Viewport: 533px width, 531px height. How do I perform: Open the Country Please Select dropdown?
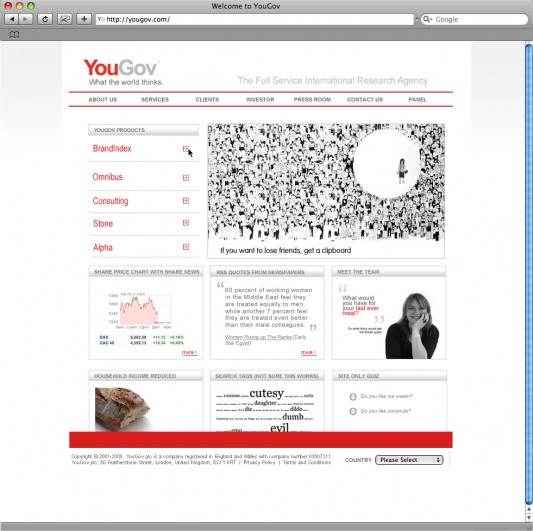click(409, 460)
